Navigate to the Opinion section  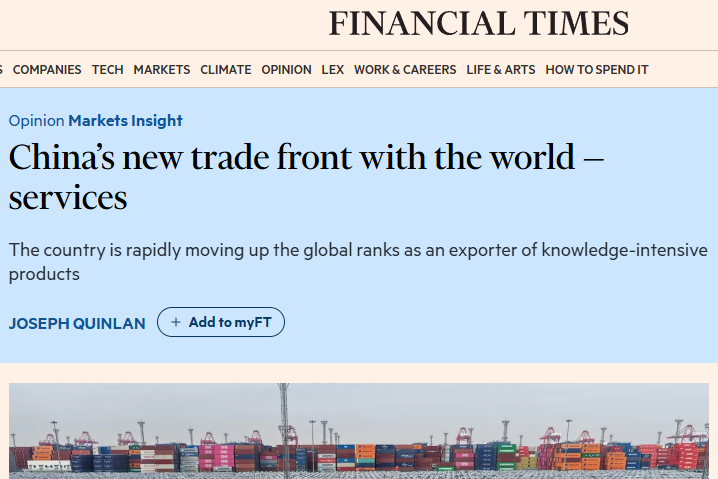point(286,70)
